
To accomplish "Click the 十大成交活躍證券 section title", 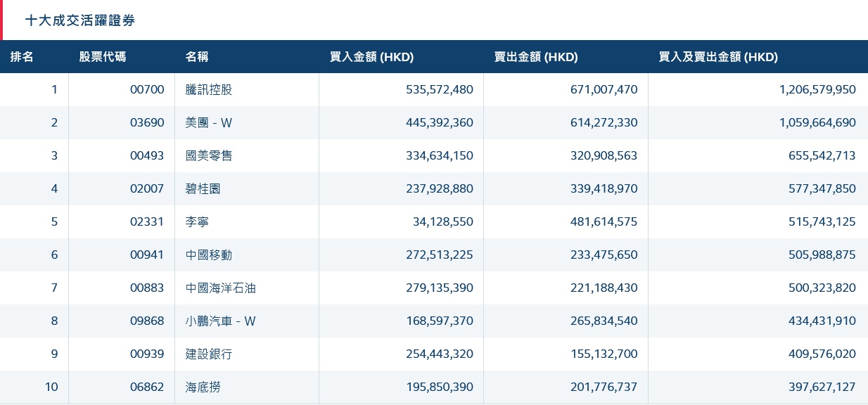I will [x=80, y=21].
